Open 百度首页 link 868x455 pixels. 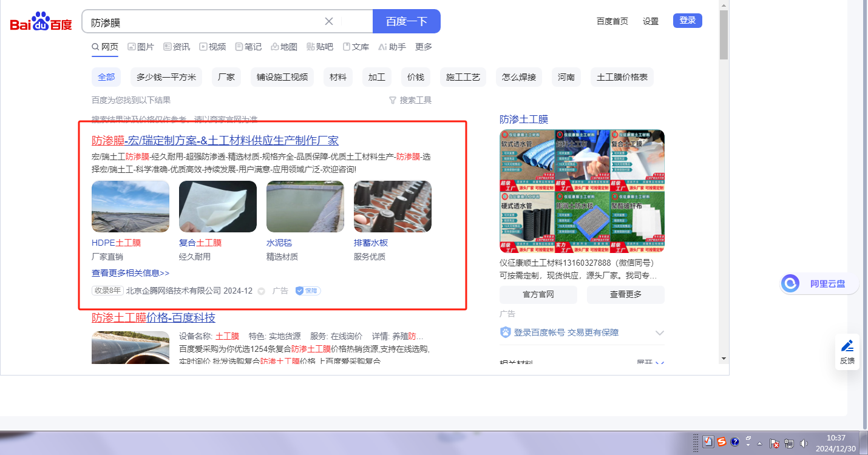612,21
